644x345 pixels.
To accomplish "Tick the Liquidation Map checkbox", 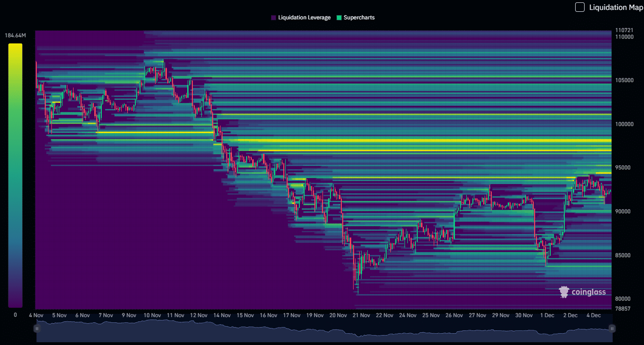I will (580, 7).
